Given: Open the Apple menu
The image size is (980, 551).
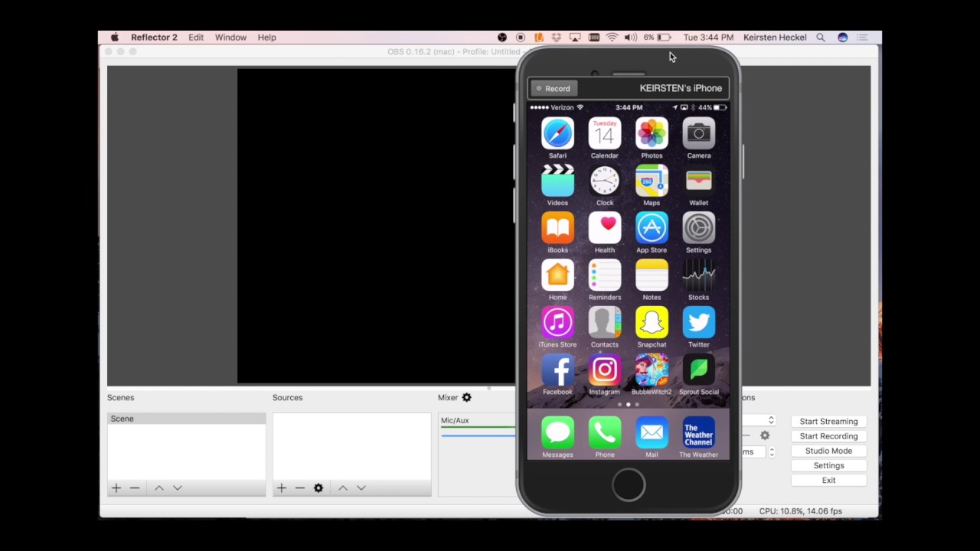Looking at the screenshot, I should [x=115, y=37].
